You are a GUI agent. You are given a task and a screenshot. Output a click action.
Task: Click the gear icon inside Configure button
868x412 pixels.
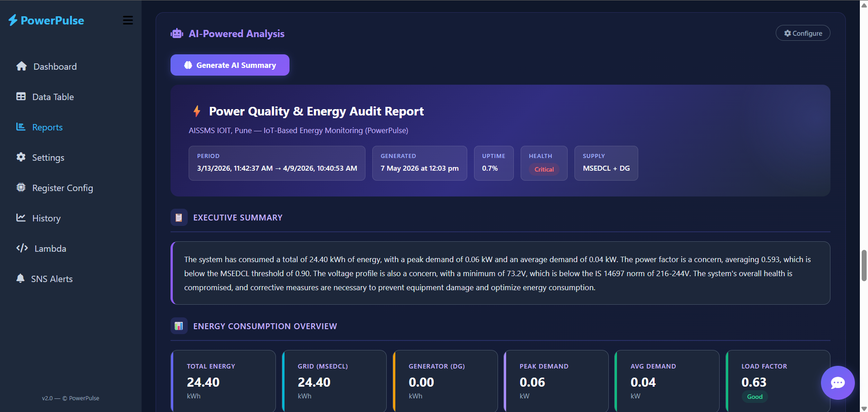coord(787,34)
